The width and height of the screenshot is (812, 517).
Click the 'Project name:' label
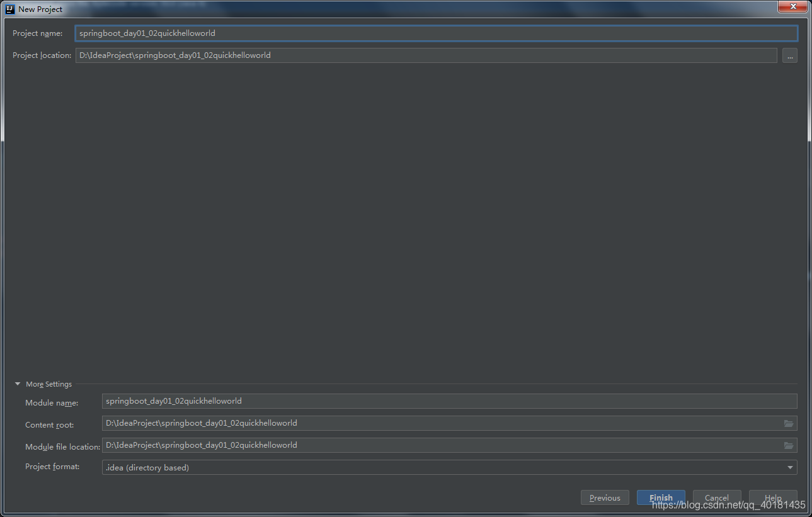click(38, 33)
